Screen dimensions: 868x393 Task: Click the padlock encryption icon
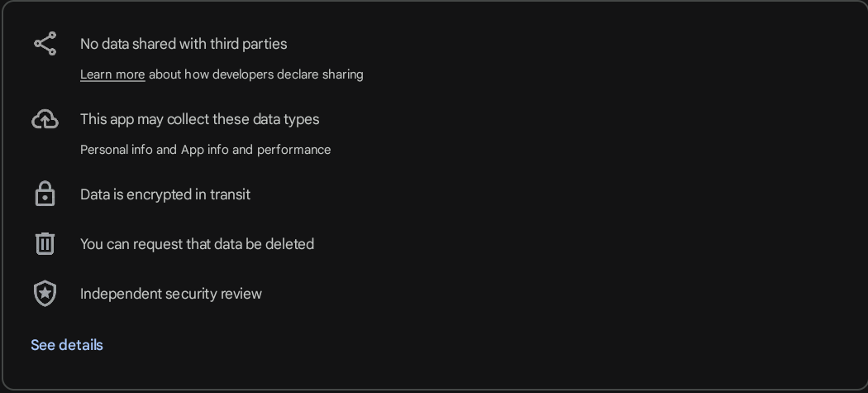tap(45, 194)
